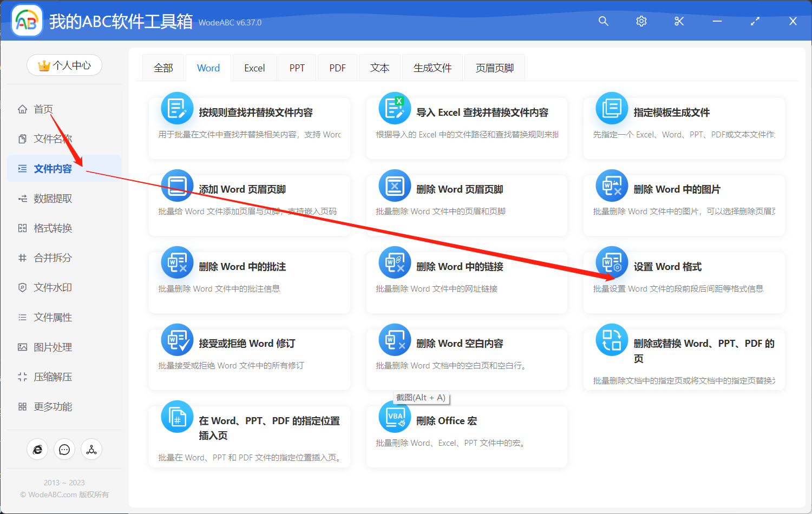Click the scissors screenshot icon
Image resolution: width=812 pixels, height=514 pixels.
(x=679, y=21)
